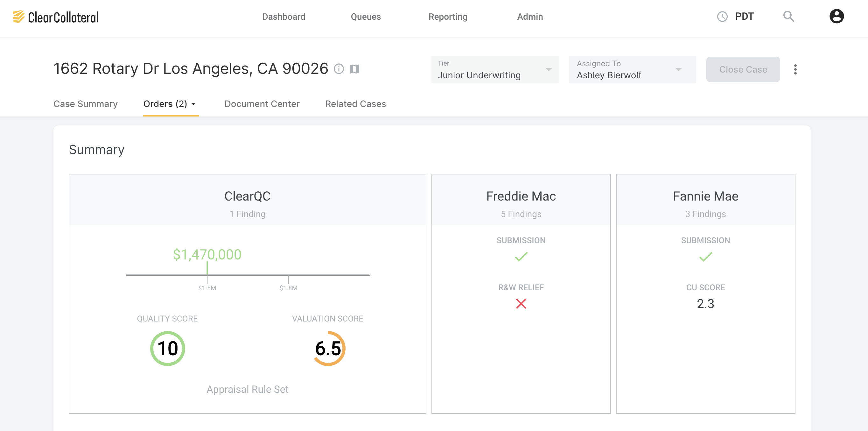The image size is (868, 431).
Task: Click the Close Case button
Action: coord(743,69)
